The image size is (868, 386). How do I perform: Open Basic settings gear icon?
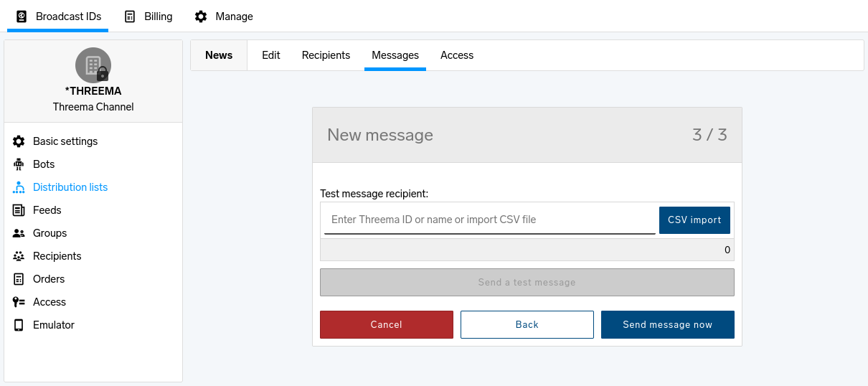[x=19, y=141]
